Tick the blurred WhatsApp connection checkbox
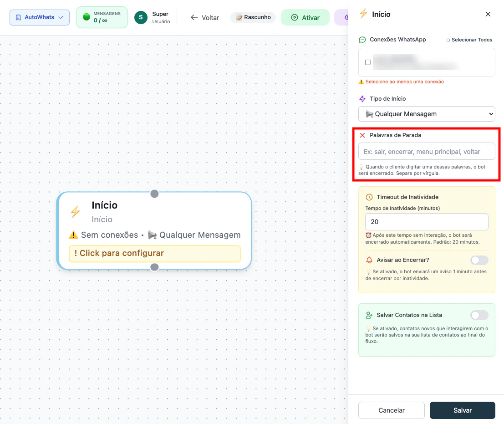The width and height of the screenshot is (504, 424). click(x=368, y=62)
